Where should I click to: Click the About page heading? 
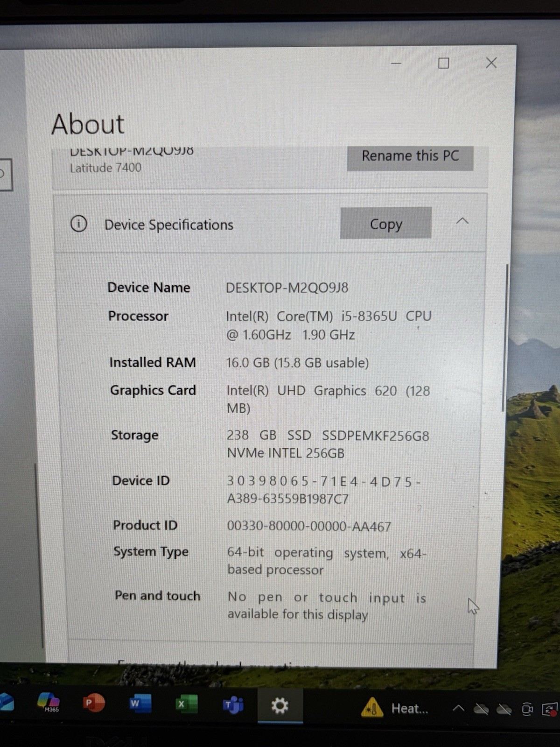(88, 124)
